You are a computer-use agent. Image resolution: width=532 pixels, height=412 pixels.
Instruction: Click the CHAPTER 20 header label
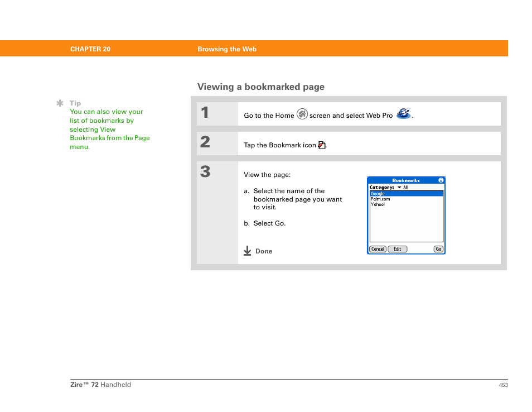pyautogui.click(x=90, y=49)
